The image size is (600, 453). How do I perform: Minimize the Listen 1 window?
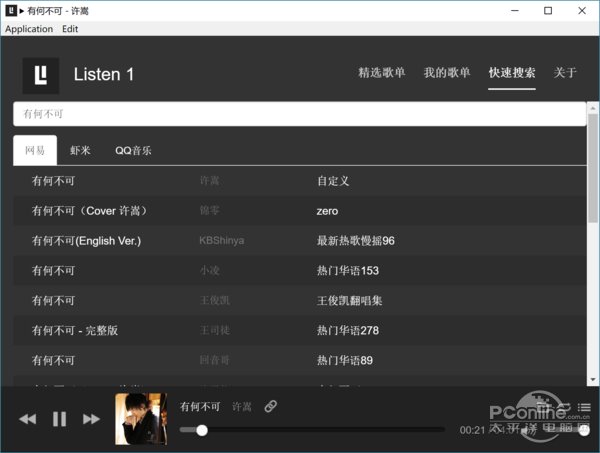point(515,11)
